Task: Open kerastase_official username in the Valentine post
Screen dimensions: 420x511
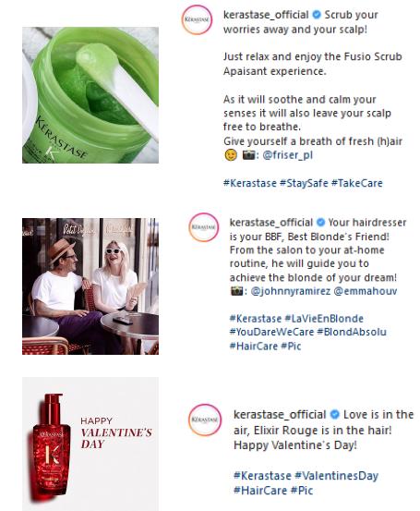Action: pyautogui.click(x=280, y=415)
